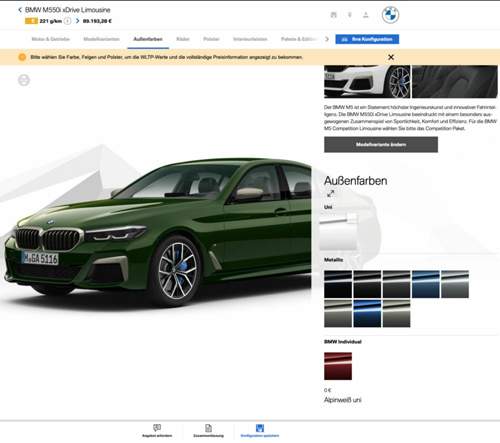Open the Modellvarianten tab

pyautogui.click(x=101, y=39)
